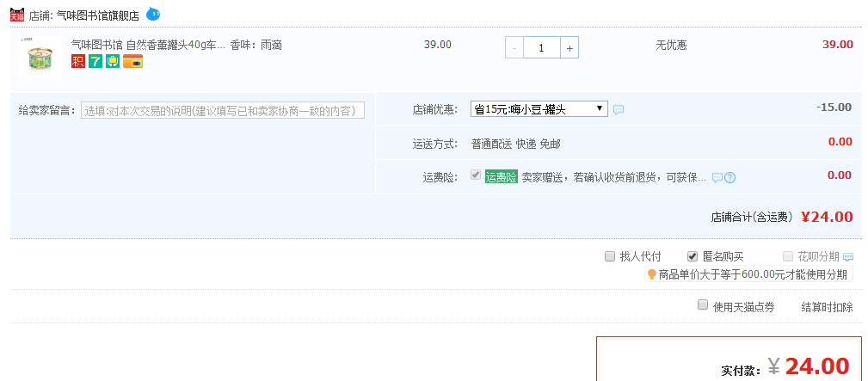Uncheck the 匿名购买 checkbox

[x=693, y=256]
